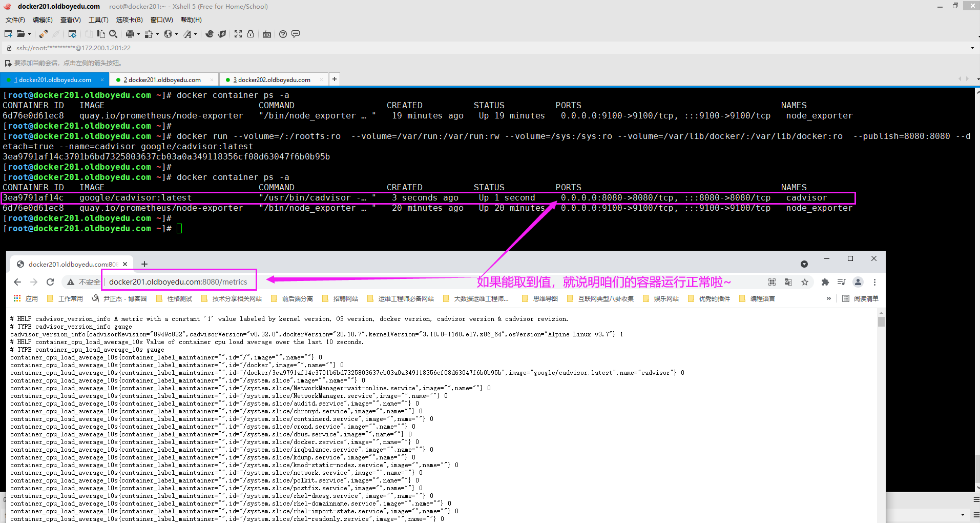980x523 pixels.
Task: Click the Reconnect toolbar icon
Action: [44, 34]
